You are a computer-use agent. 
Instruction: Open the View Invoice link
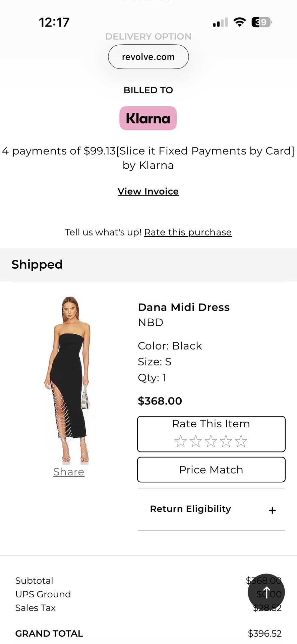tap(148, 191)
